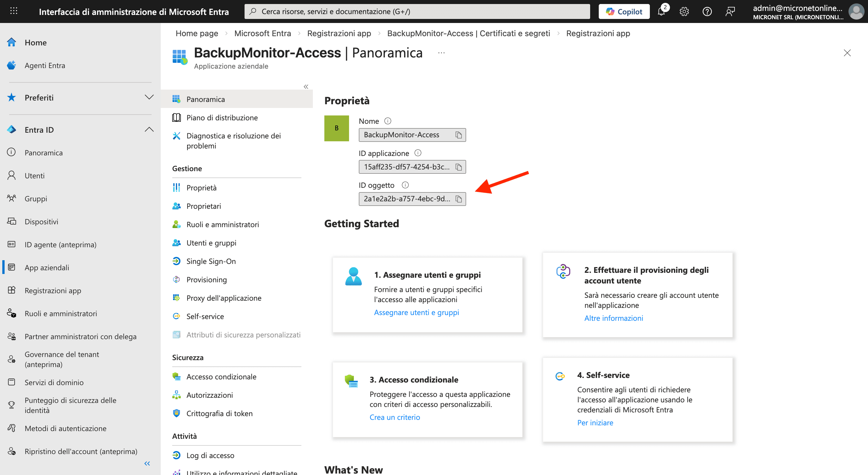The width and height of the screenshot is (868, 475).
Task: Copy the ID oggetto value
Action: [459, 199]
